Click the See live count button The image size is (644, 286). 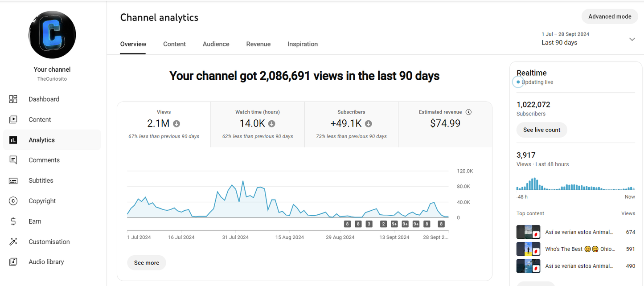[541, 130]
